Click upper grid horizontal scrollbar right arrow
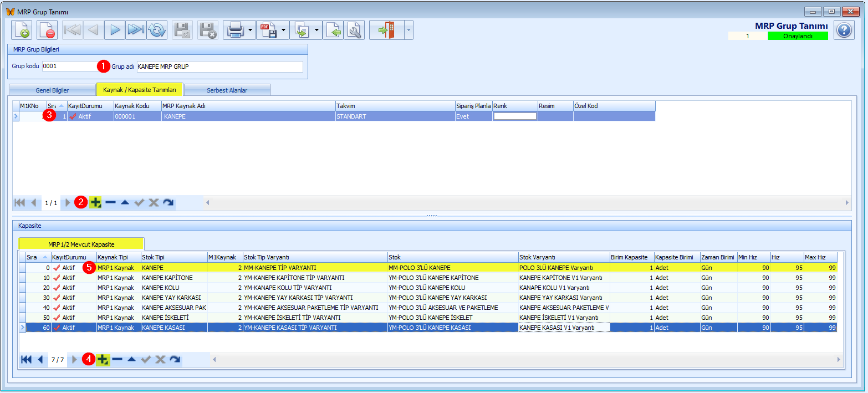 coord(846,203)
